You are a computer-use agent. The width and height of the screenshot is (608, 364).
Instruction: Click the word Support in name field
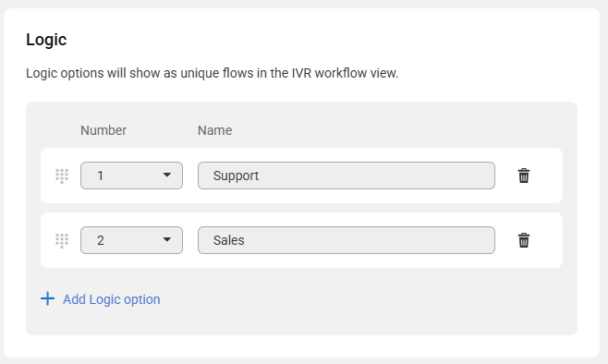click(236, 176)
